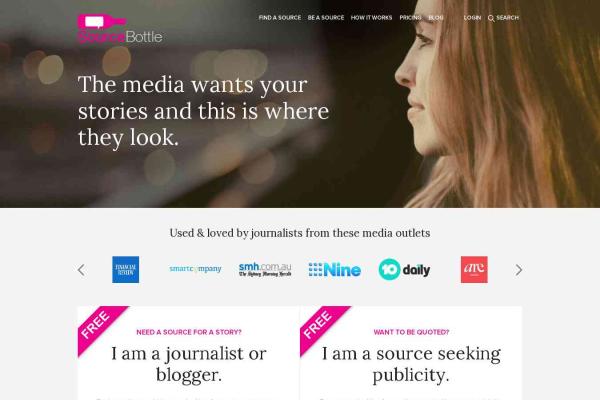The image size is (600, 400).
Task: Click the SourceBottle logo
Action: point(120,29)
